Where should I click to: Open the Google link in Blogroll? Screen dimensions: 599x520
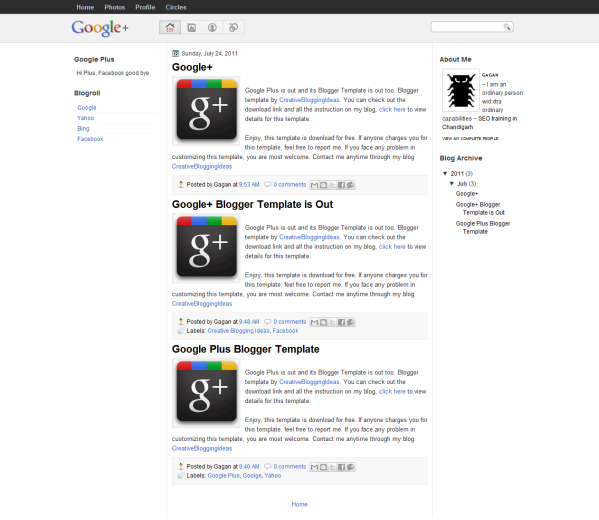click(87, 108)
